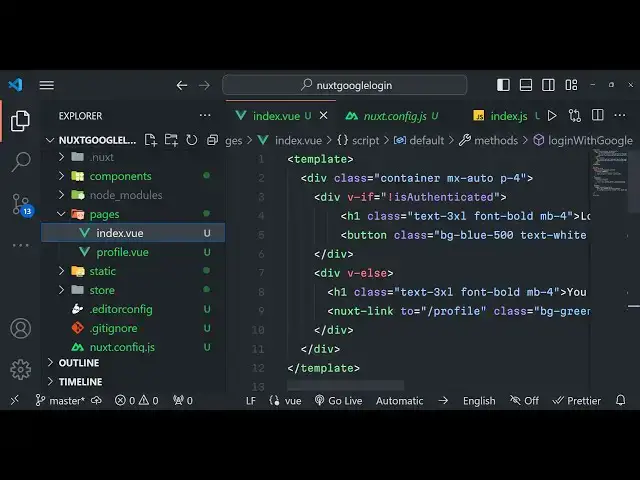Customize layout icon in title bar

coord(571,85)
